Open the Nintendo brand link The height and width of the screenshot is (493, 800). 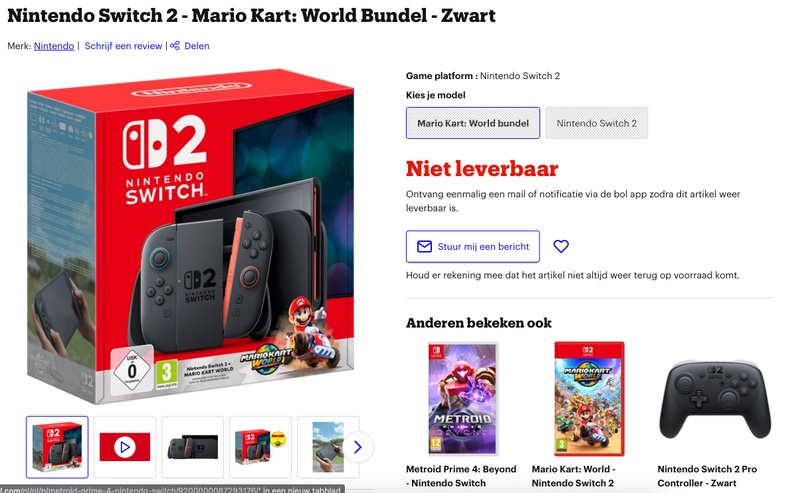pyautogui.click(x=54, y=46)
